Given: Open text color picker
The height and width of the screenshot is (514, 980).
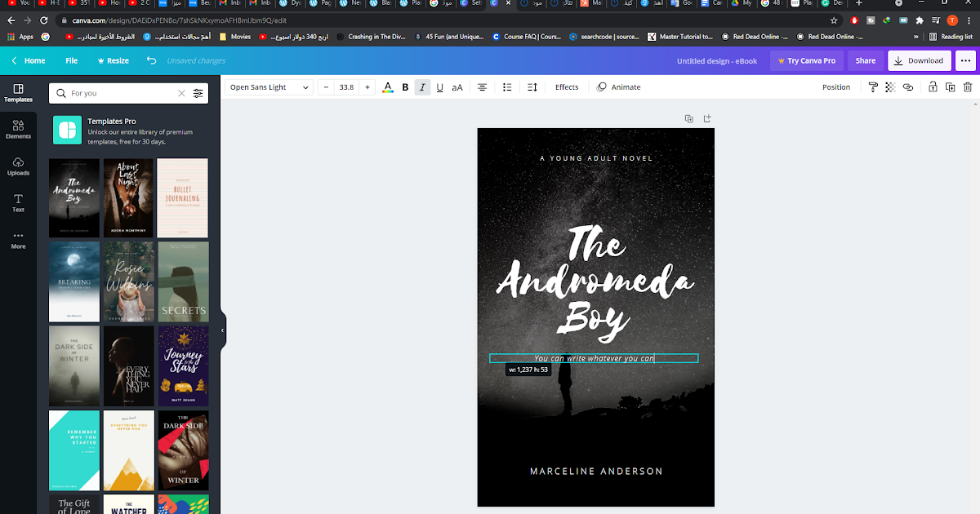Looking at the screenshot, I should [388, 87].
